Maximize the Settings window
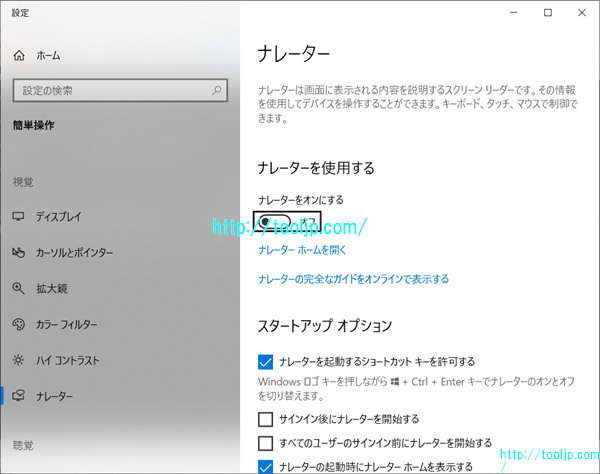Screen dimensions: 600x474 (548, 13)
